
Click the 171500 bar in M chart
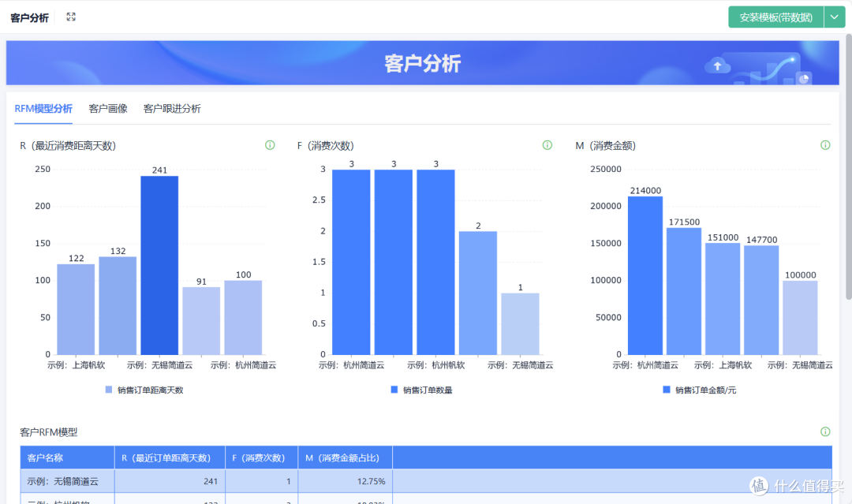(684, 291)
